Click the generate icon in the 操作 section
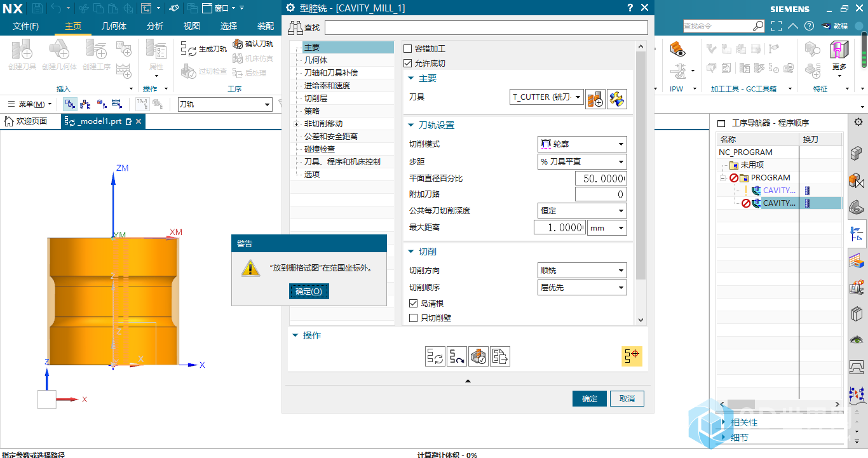This screenshot has width=868, height=458. point(435,356)
